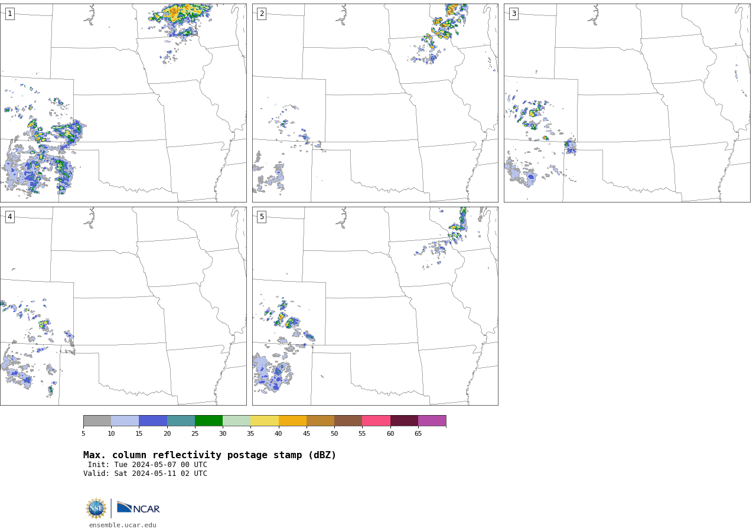Click the Max. column reflectivity title

tap(210, 455)
